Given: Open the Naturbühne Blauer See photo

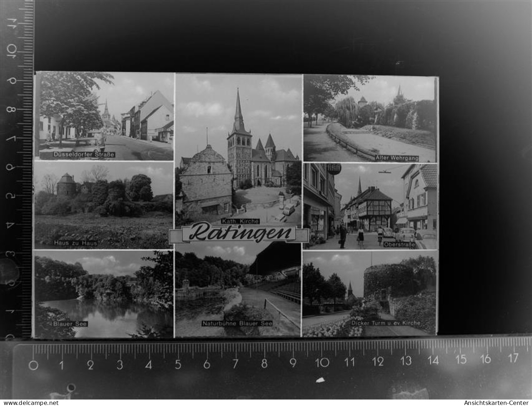Looking at the screenshot, I should click(237, 291).
